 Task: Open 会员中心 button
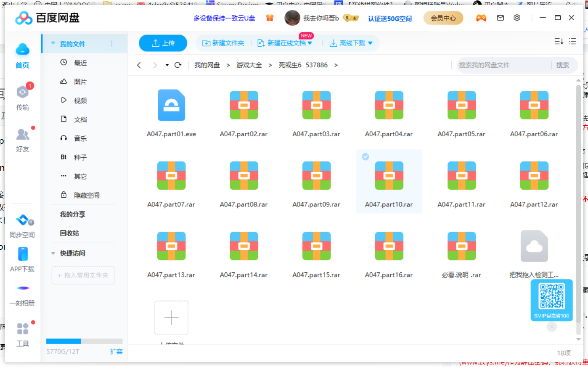click(x=443, y=18)
